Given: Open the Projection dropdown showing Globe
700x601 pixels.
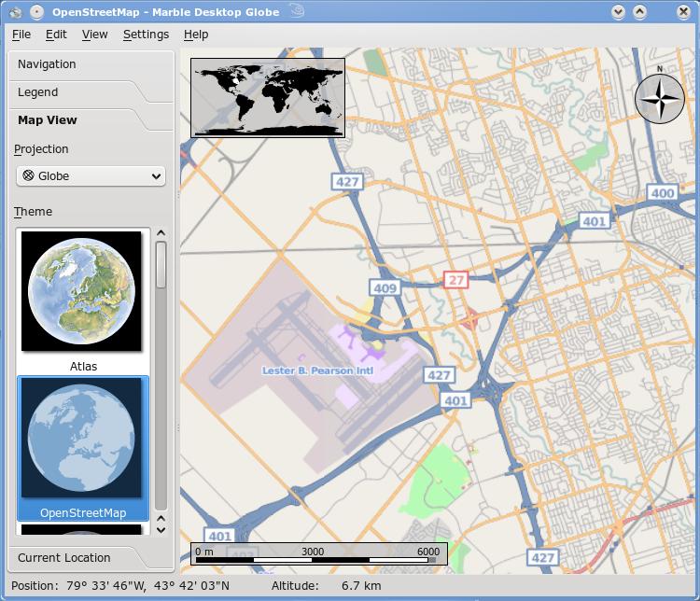Looking at the screenshot, I should click(91, 175).
